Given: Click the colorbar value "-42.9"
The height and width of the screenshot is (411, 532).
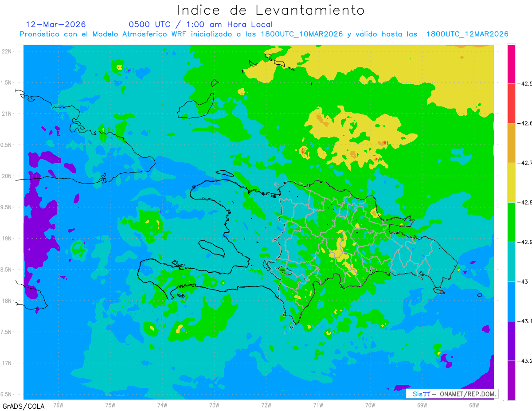Looking at the screenshot, I should (x=525, y=242).
